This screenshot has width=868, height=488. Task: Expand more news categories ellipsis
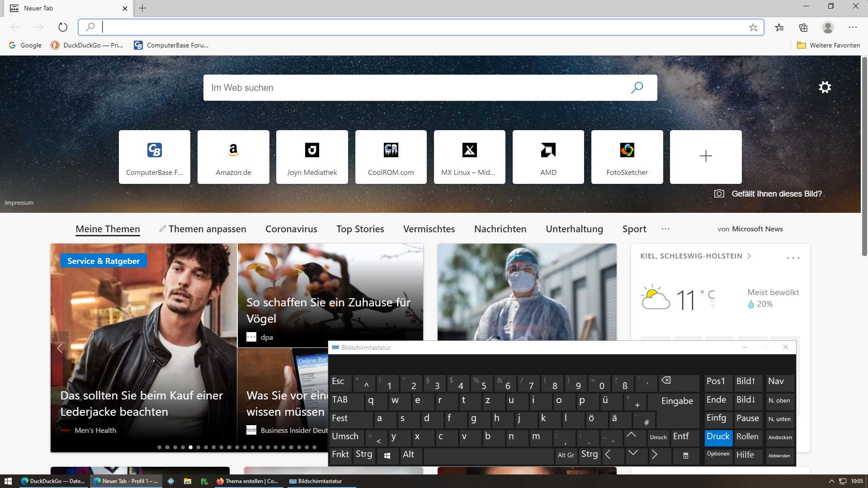665,229
